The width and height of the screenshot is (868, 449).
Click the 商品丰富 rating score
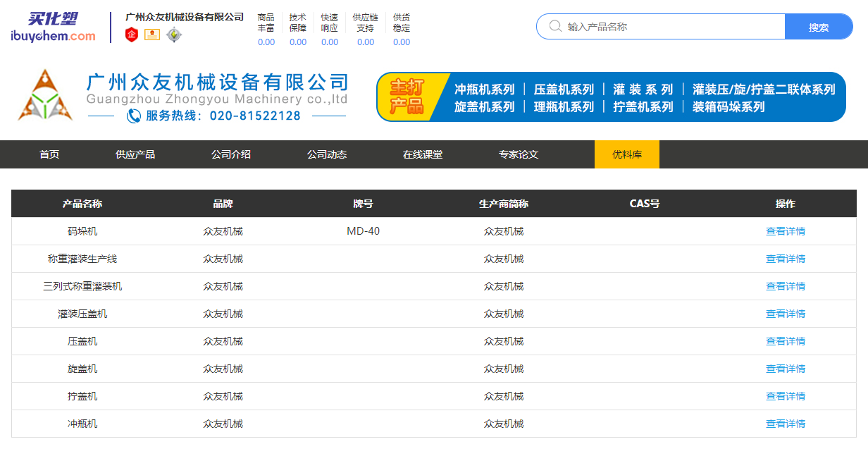266,42
